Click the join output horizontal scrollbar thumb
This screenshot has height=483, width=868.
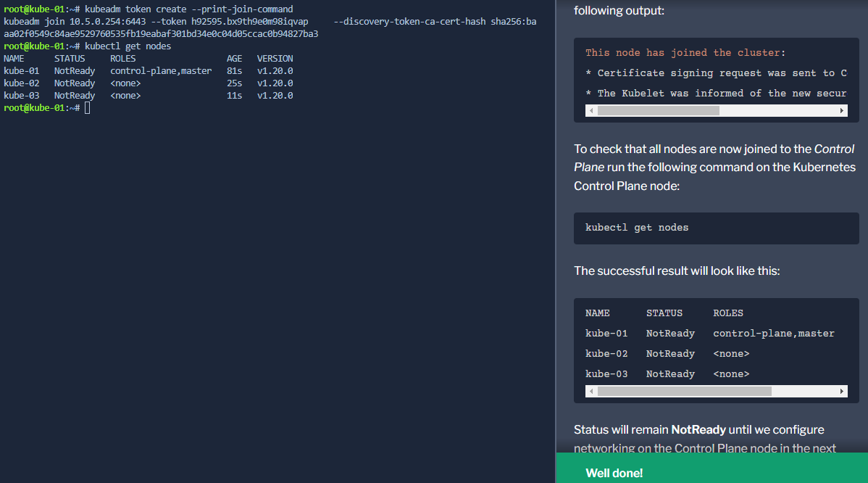(658, 111)
